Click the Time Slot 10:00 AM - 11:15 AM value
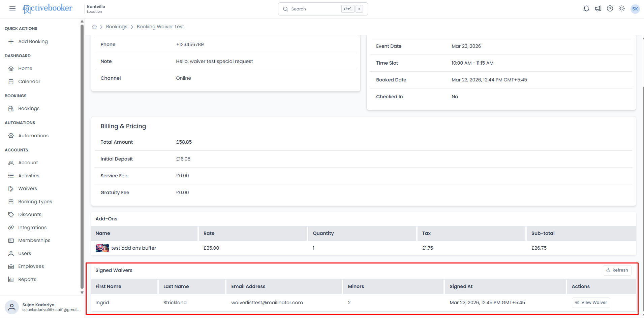The image size is (644, 318). 472,63
